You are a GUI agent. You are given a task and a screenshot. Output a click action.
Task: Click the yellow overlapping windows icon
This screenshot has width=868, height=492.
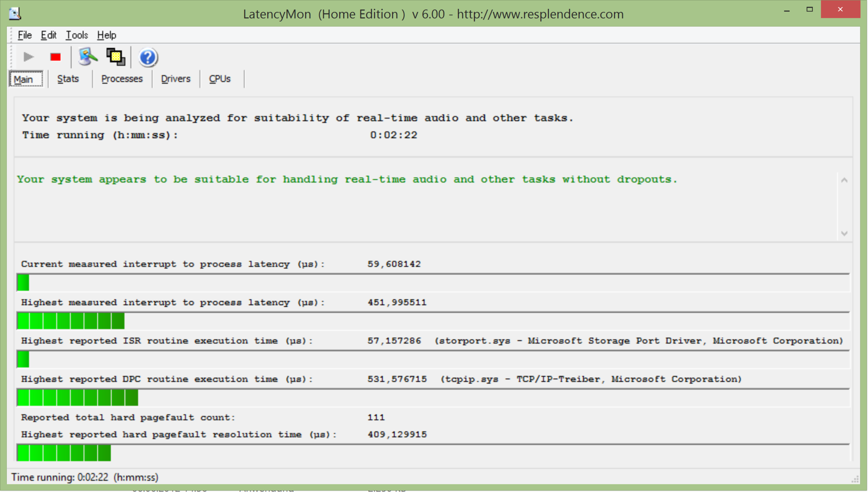click(116, 57)
